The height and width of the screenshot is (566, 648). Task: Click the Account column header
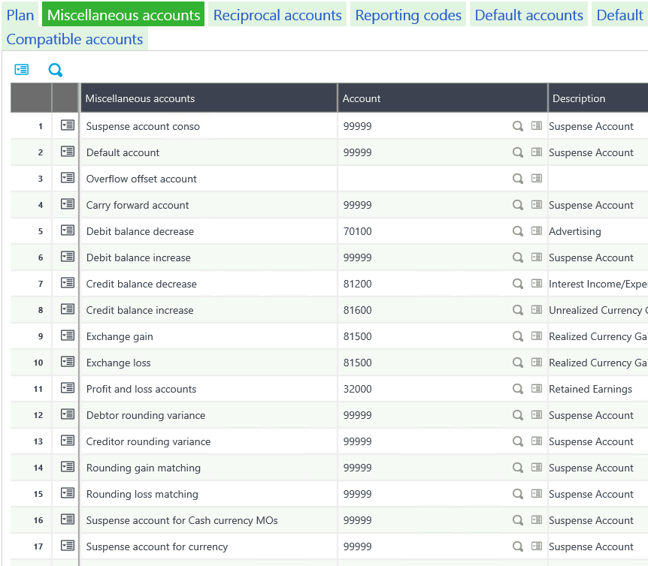(441, 98)
